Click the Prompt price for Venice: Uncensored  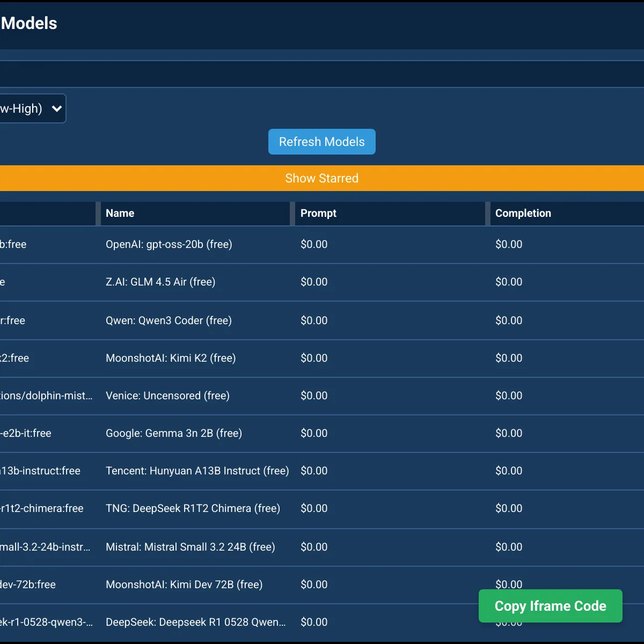click(314, 396)
